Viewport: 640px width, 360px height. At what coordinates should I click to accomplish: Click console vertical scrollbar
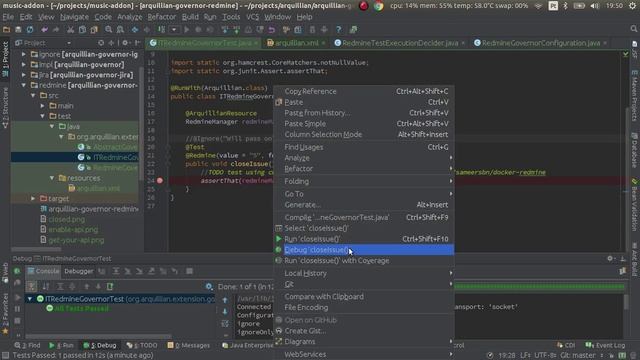626,302
